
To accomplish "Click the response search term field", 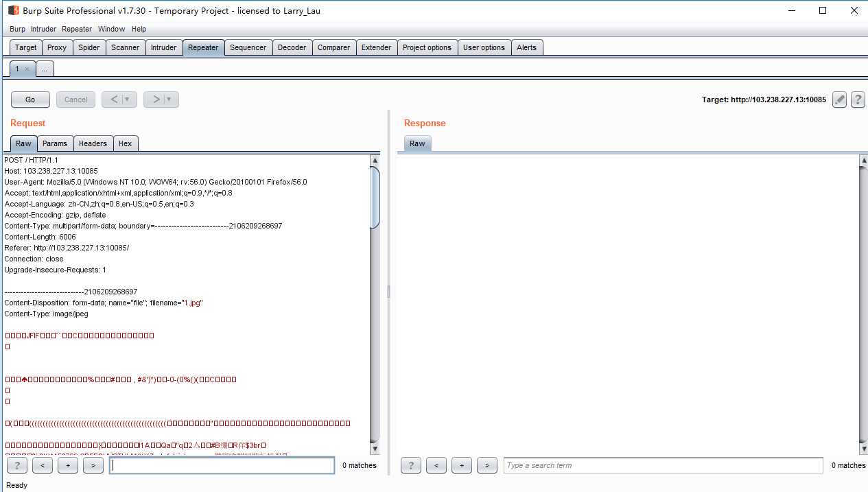I will 663,465.
